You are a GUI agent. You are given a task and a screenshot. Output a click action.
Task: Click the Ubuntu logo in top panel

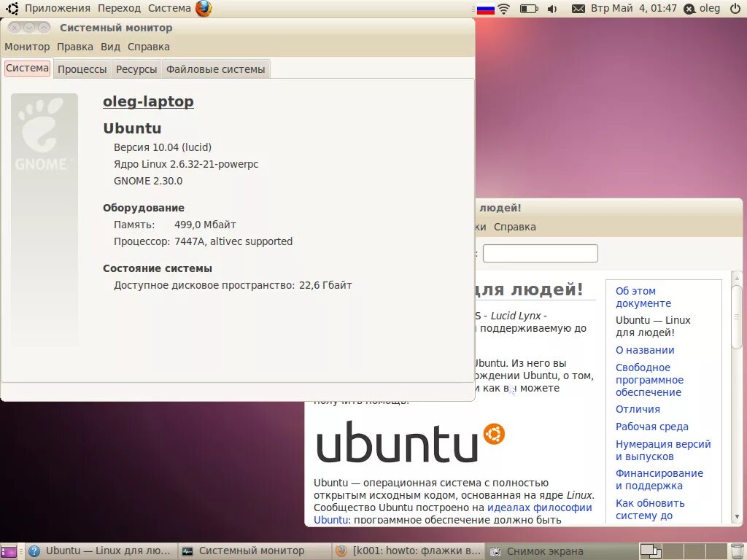coord(12,8)
